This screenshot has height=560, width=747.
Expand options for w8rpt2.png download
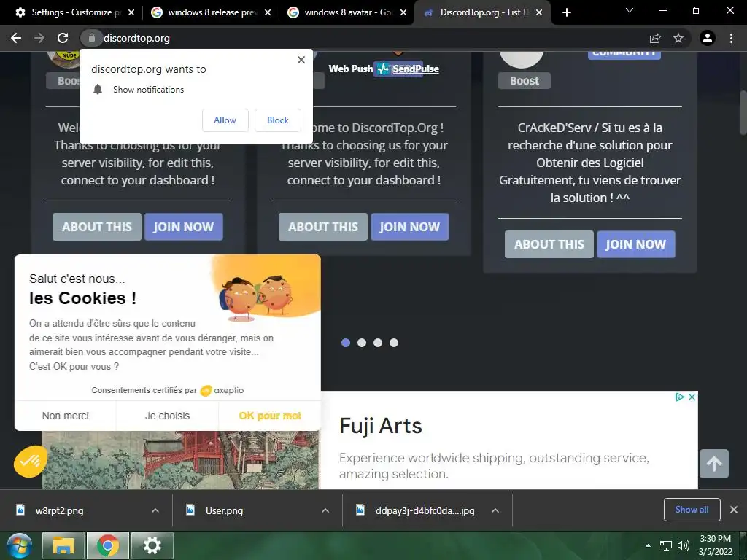pos(155,510)
